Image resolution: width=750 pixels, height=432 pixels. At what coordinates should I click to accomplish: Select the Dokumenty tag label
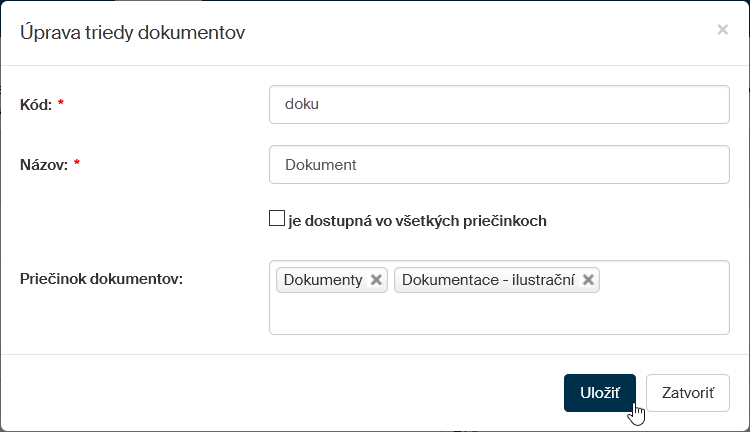click(323, 281)
